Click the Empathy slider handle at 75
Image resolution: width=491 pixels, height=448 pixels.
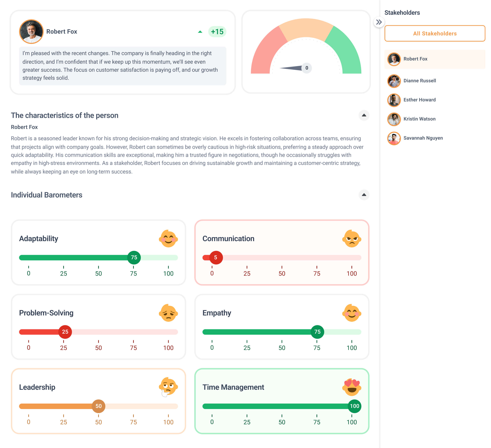click(317, 332)
